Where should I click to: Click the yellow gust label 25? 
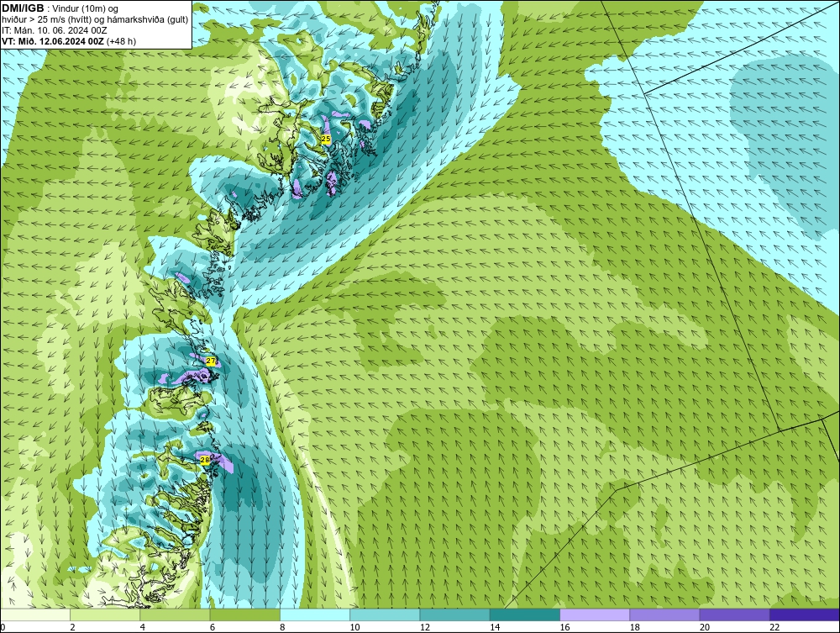click(x=326, y=139)
